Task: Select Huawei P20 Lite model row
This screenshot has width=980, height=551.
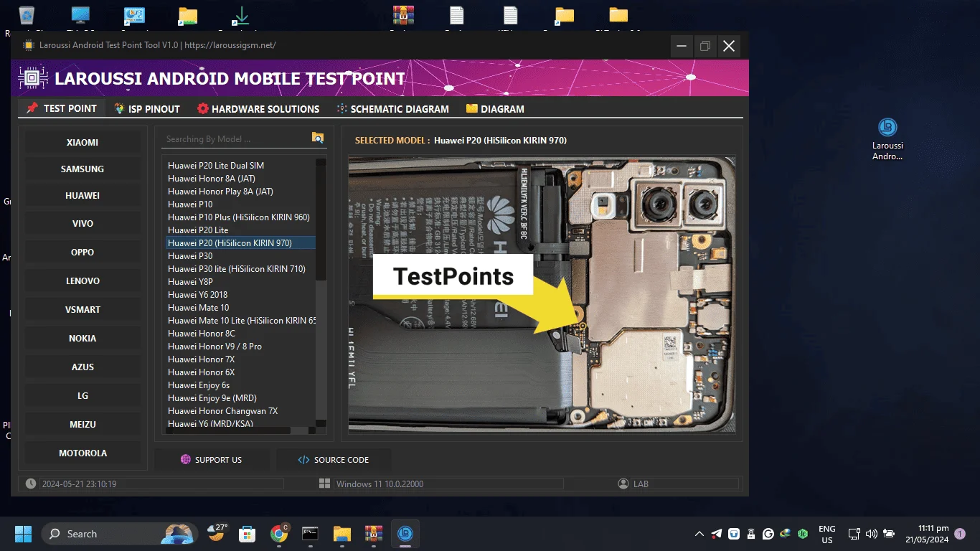Action: pos(240,230)
